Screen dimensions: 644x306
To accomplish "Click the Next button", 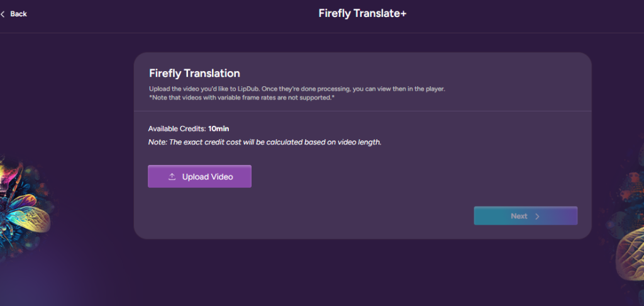I will [525, 216].
